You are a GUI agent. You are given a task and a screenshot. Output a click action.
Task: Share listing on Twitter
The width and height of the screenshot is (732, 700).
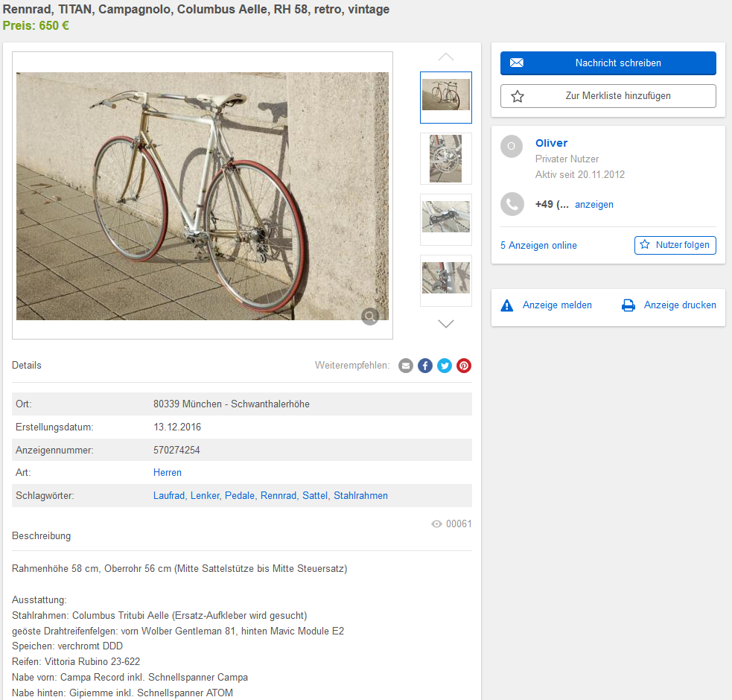tap(445, 366)
